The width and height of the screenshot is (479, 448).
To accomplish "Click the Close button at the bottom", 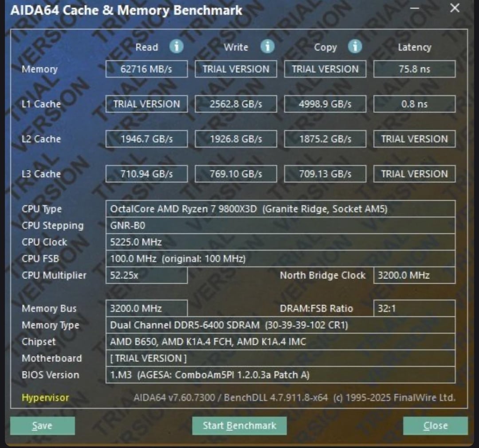I will tap(436, 426).
